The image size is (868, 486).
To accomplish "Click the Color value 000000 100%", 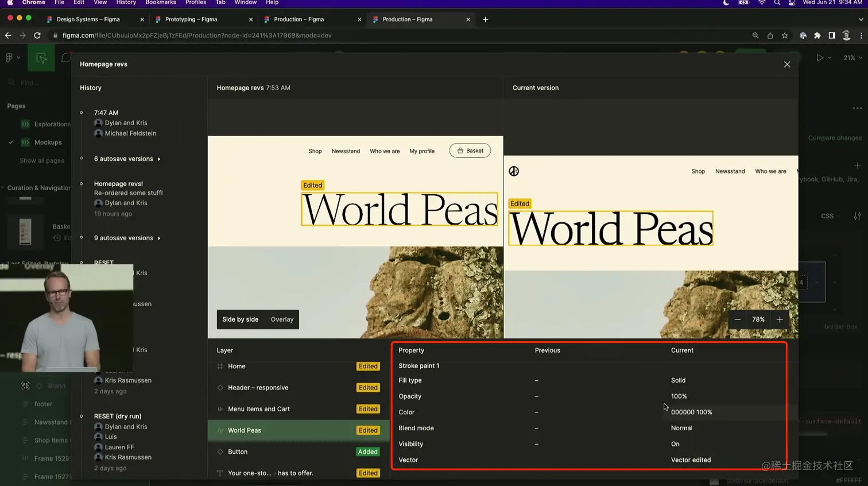I will pyautogui.click(x=691, y=412).
